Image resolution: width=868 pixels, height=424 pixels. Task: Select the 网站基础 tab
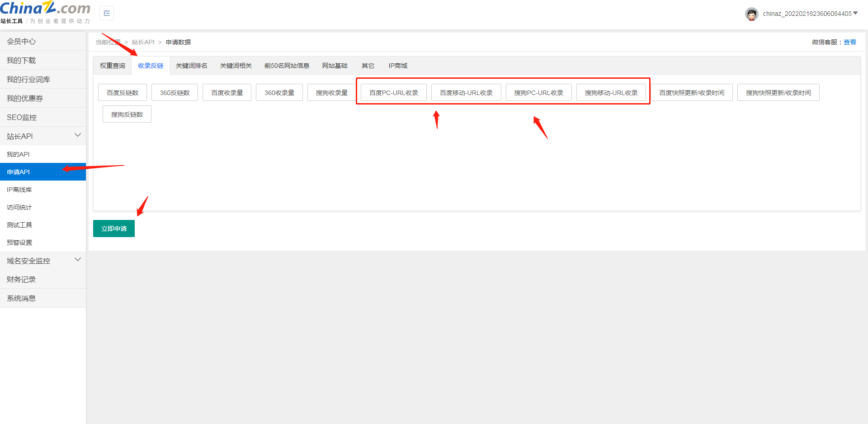coord(335,66)
